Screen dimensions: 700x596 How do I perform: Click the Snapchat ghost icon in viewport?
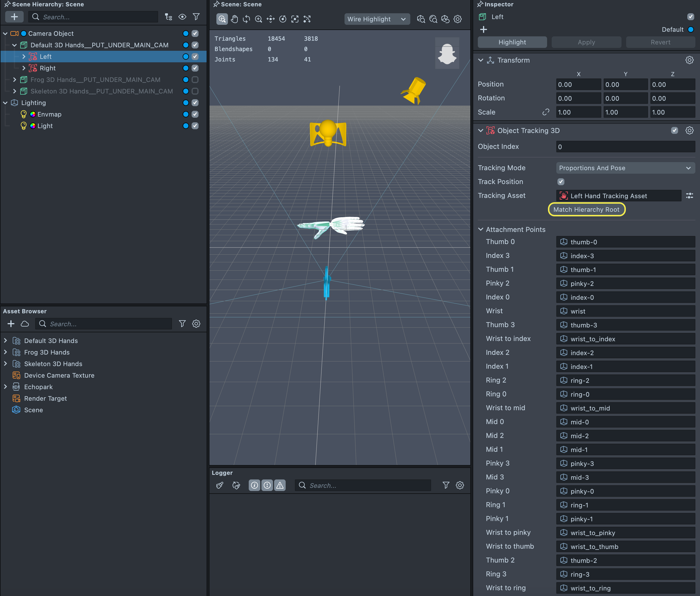(447, 54)
